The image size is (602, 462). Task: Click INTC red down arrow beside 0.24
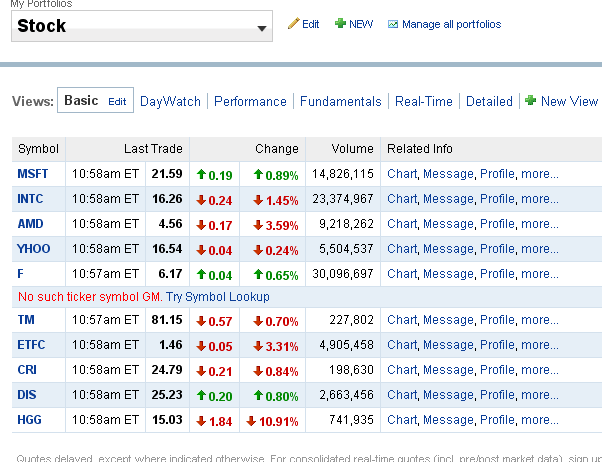[x=201, y=200]
